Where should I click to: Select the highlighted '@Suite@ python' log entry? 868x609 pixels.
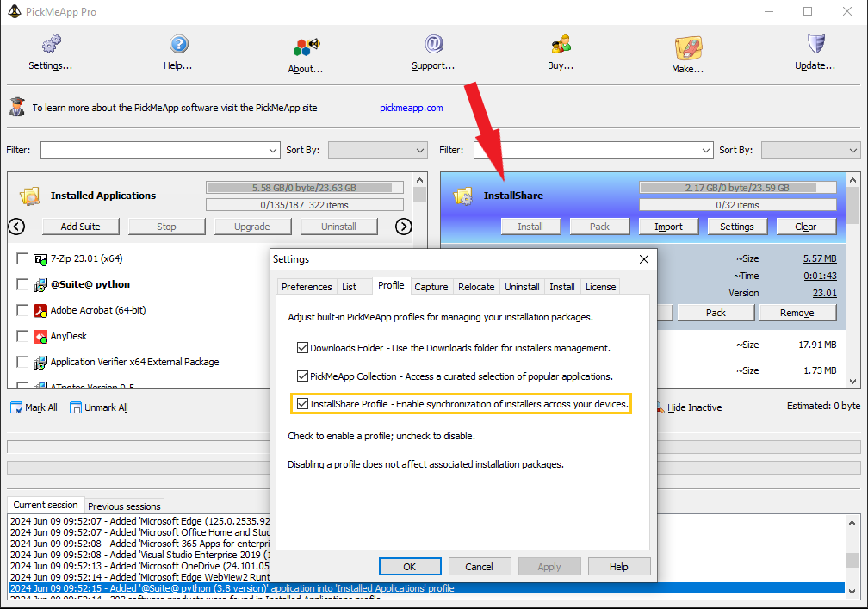click(427, 588)
